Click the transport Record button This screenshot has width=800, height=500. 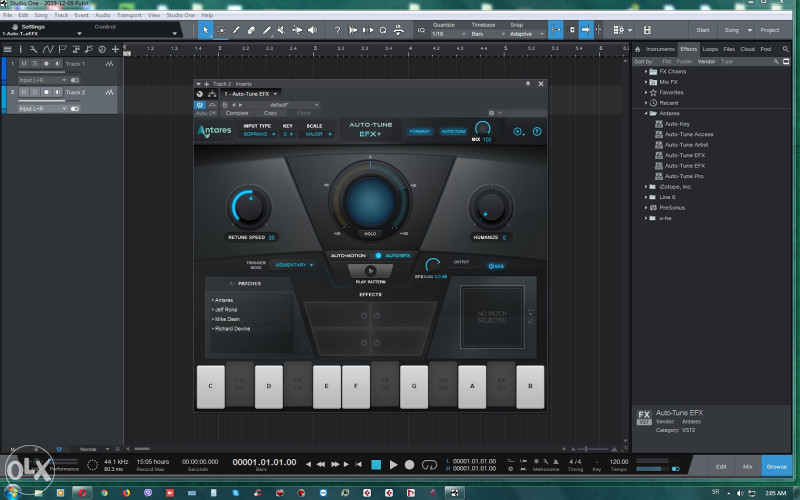point(409,464)
